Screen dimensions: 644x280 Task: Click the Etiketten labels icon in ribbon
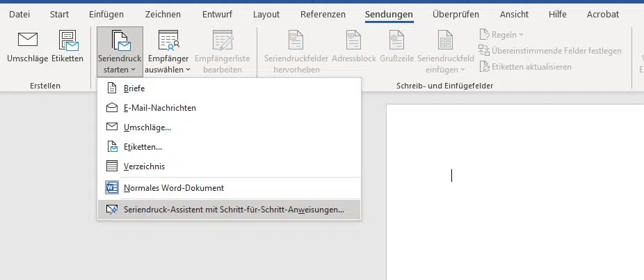68,40
